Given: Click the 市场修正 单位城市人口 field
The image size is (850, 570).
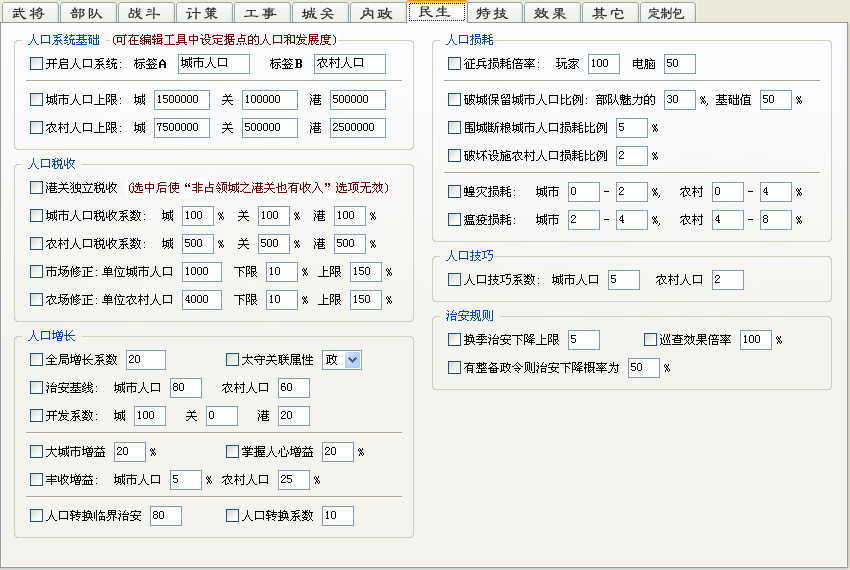Looking at the screenshot, I should (x=202, y=271).
